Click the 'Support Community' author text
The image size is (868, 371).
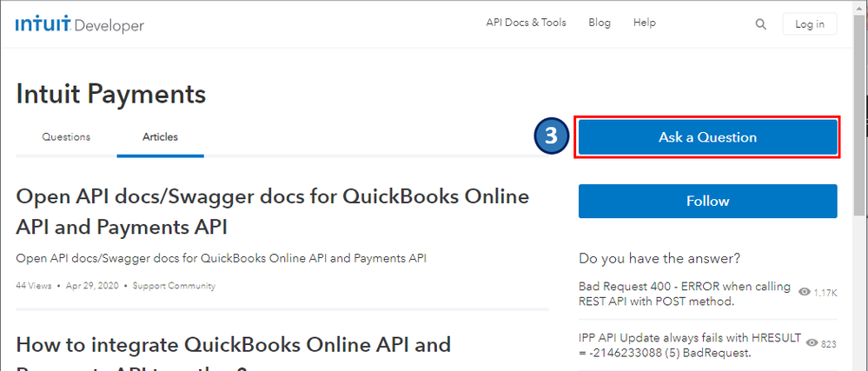(174, 286)
